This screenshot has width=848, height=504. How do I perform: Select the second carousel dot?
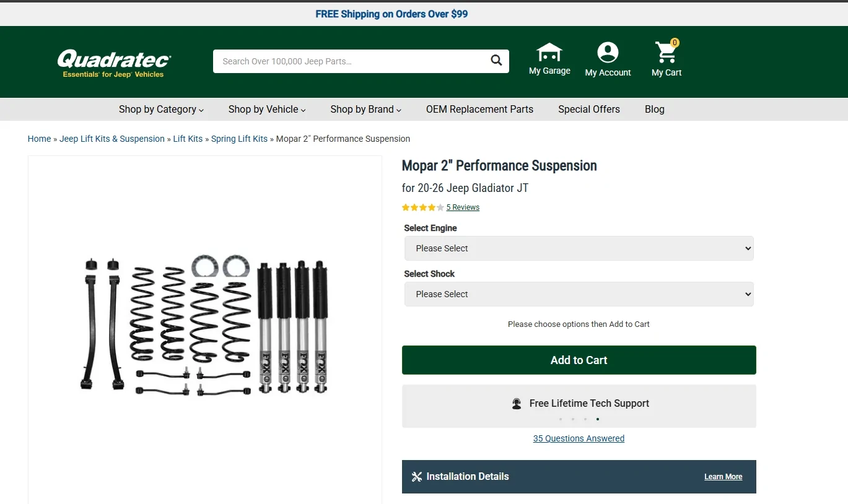pyautogui.click(x=573, y=419)
